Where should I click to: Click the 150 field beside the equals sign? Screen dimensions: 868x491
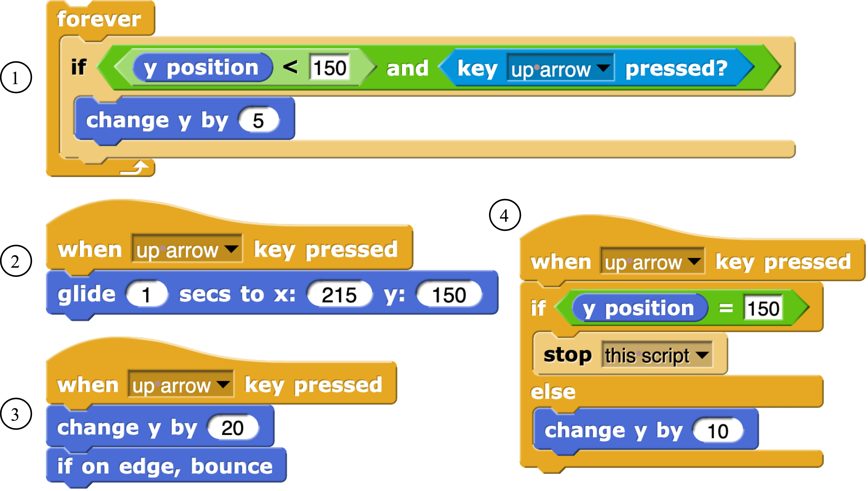click(x=763, y=308)
